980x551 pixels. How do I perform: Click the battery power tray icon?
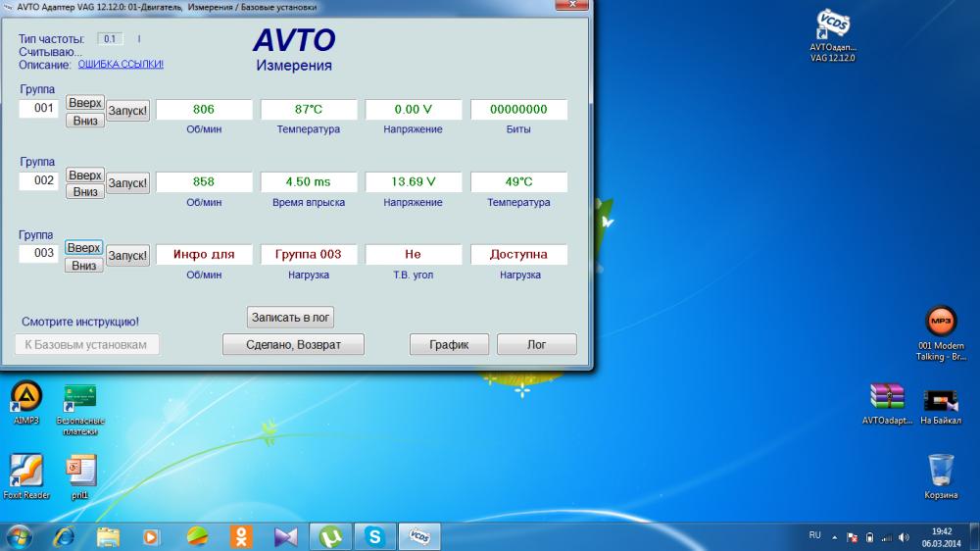(x=869, y=537)
